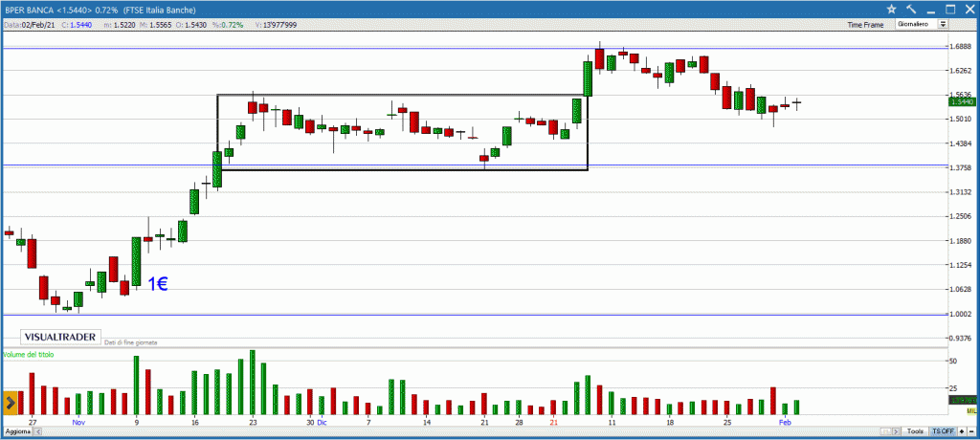Click the %: 0.72% change value
This screenshot has height=440, width=980.
228,24
